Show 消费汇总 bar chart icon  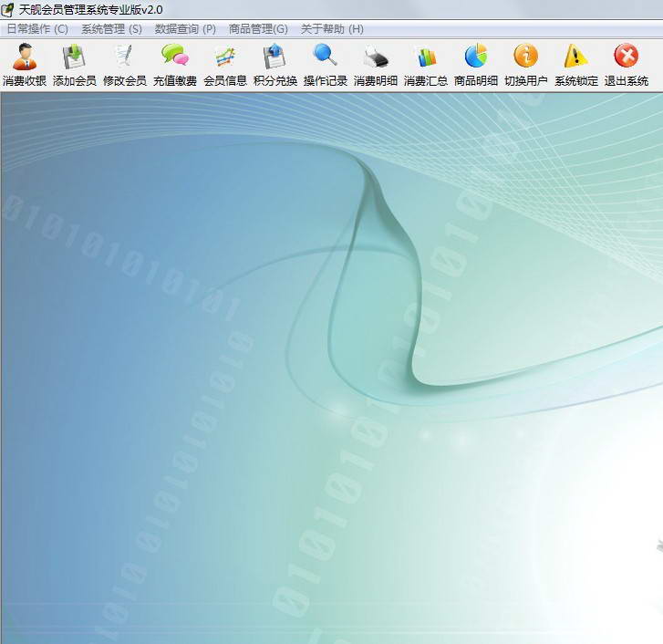point(426,57)
